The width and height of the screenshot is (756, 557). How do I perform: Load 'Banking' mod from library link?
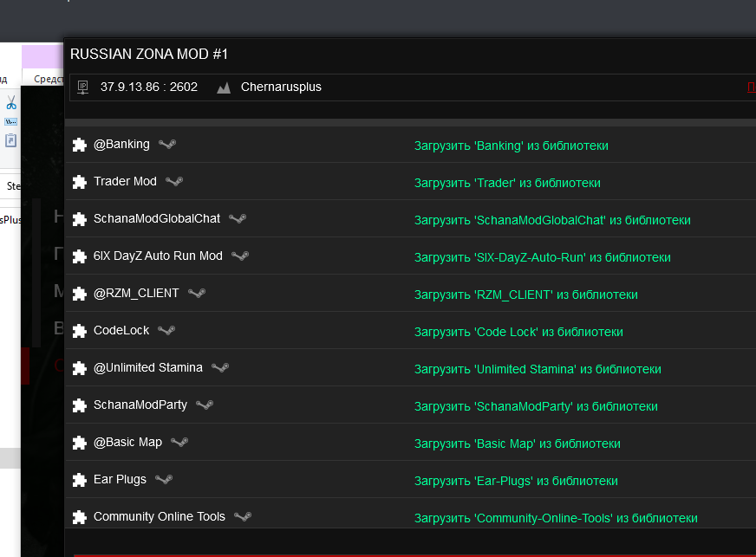pyautogui.click(x=511, y=146)
